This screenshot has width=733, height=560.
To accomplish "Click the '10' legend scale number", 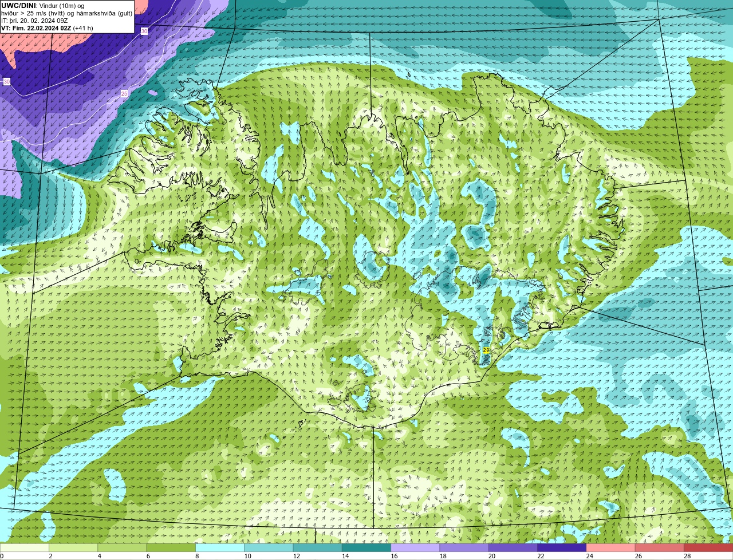I will (247, 556).
